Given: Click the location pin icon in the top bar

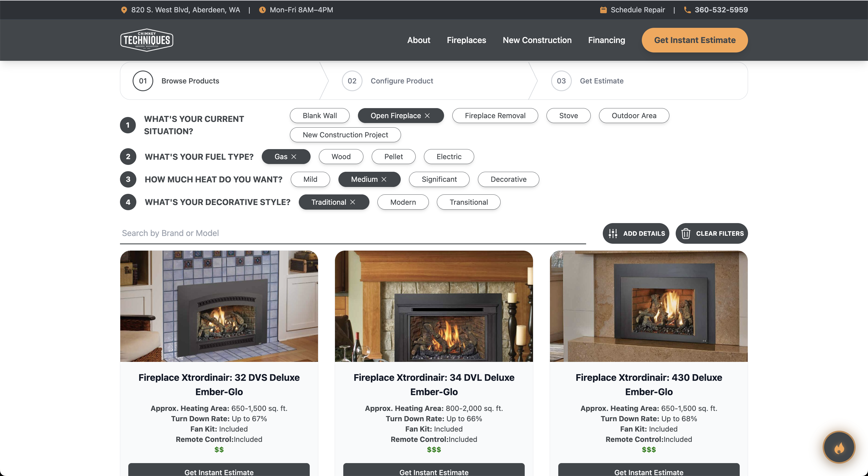Looking at the screenshot, I should coord(124,10).
